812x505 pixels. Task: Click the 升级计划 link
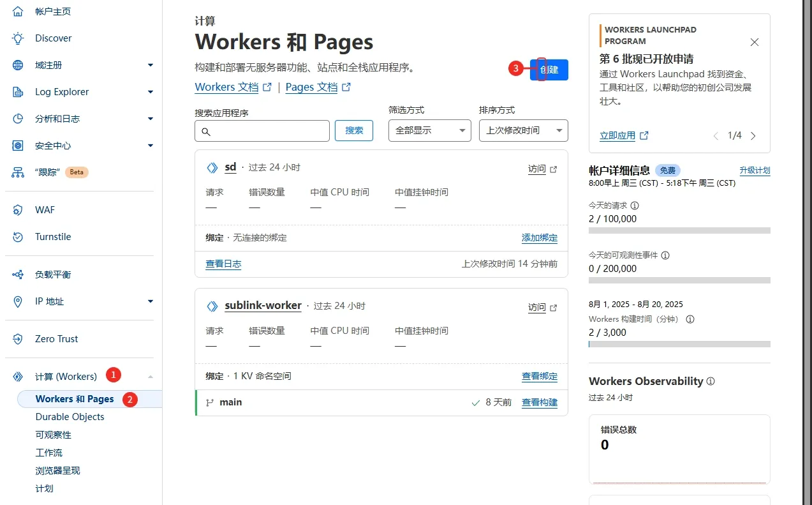(x=755, y=170)
